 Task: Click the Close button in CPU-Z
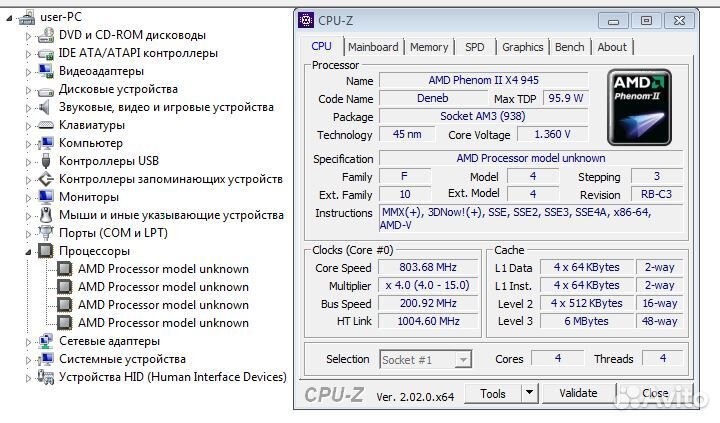(655, 393)
